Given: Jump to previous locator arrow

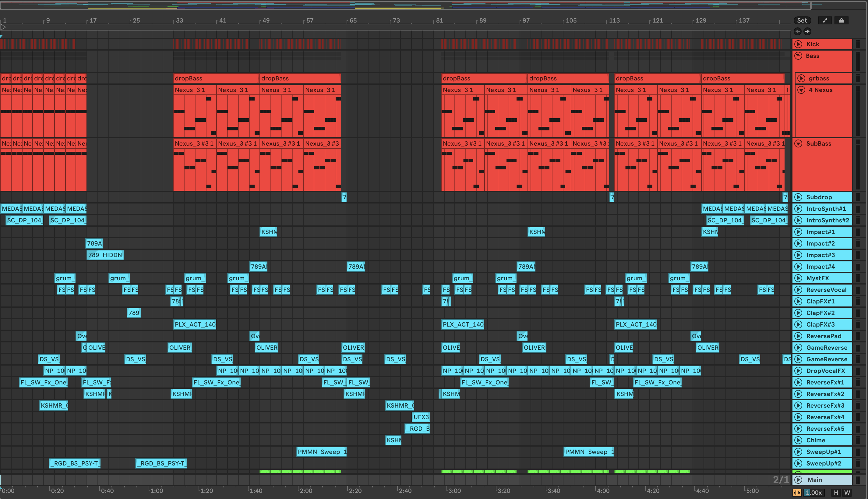Looking at the screenshot, I should click(x=797, y=32).
